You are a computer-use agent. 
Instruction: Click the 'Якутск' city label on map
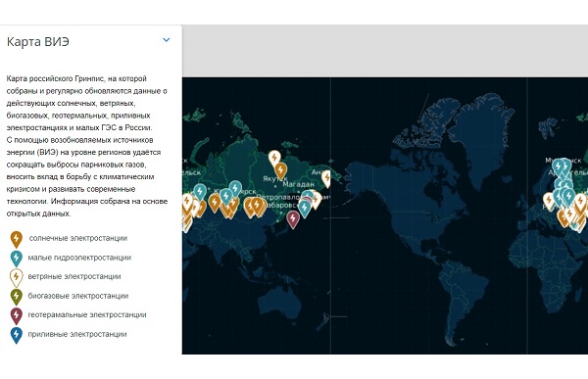pyautogui.click(x=275, y=179)
